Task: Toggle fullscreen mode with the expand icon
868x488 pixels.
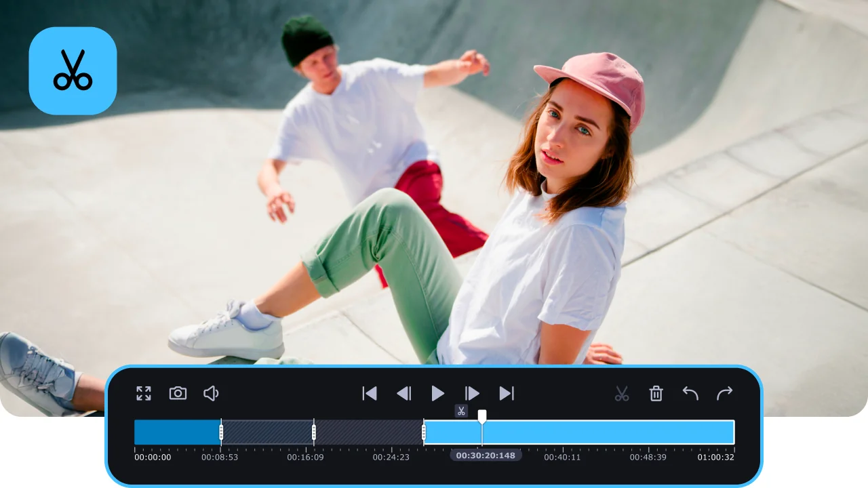Action: coord(143,393)
